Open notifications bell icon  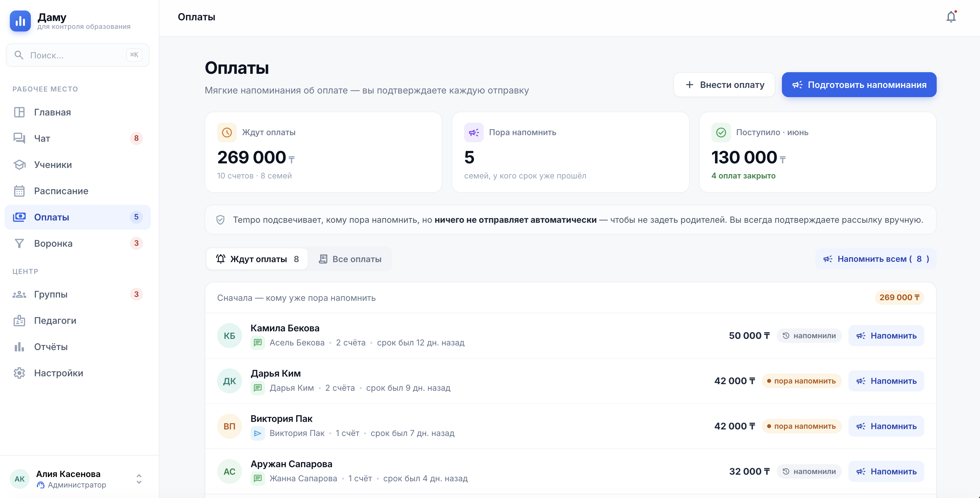tap(951, 17)
